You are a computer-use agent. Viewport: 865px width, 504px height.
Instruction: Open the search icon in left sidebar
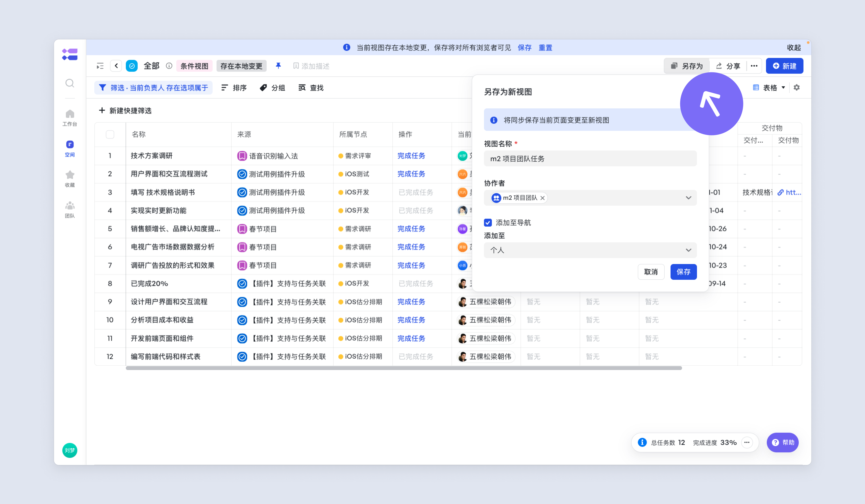click(x=70, y=83)
